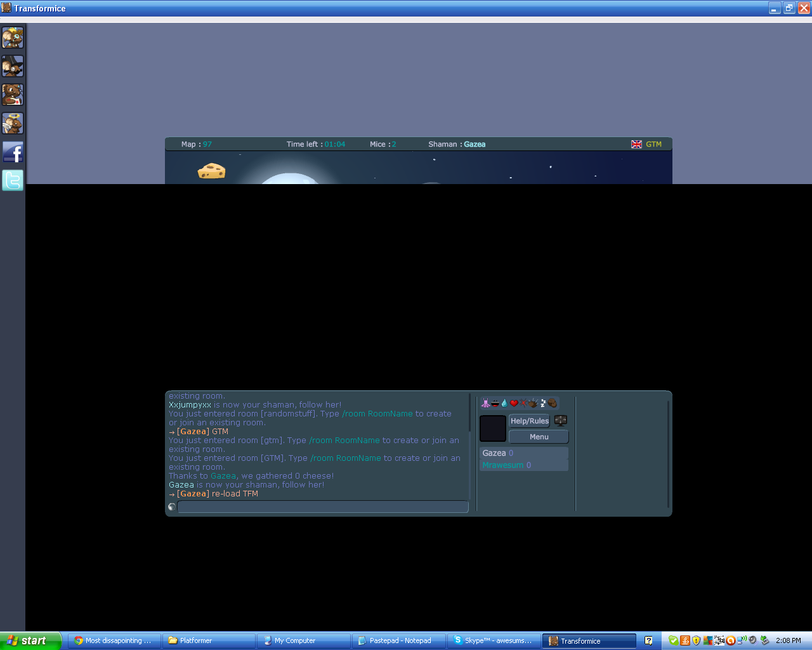The width and height of the screenshot is (812, 650).
Task: Click the 'Time left : 01:04' label
Action: tap(316, 144)
